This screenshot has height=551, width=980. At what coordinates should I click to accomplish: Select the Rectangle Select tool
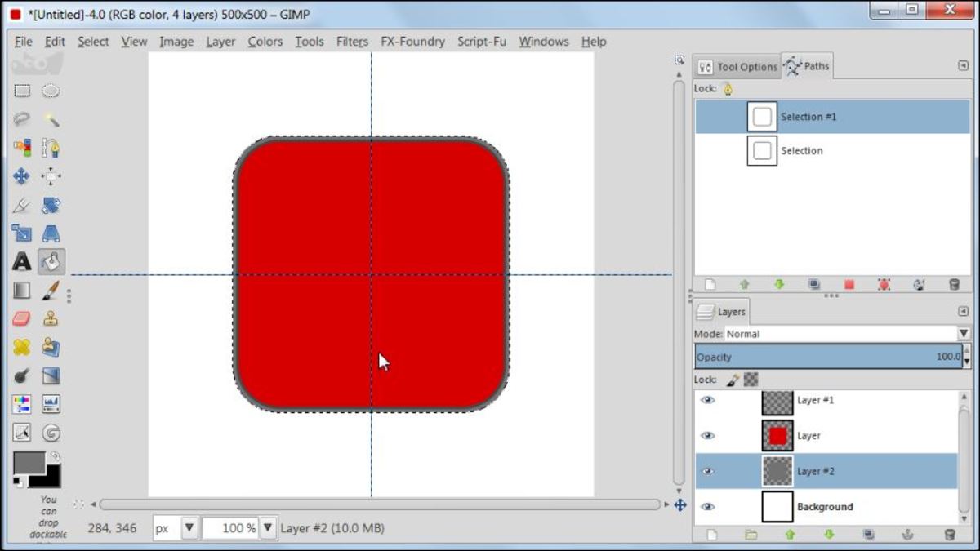point(22,90)
